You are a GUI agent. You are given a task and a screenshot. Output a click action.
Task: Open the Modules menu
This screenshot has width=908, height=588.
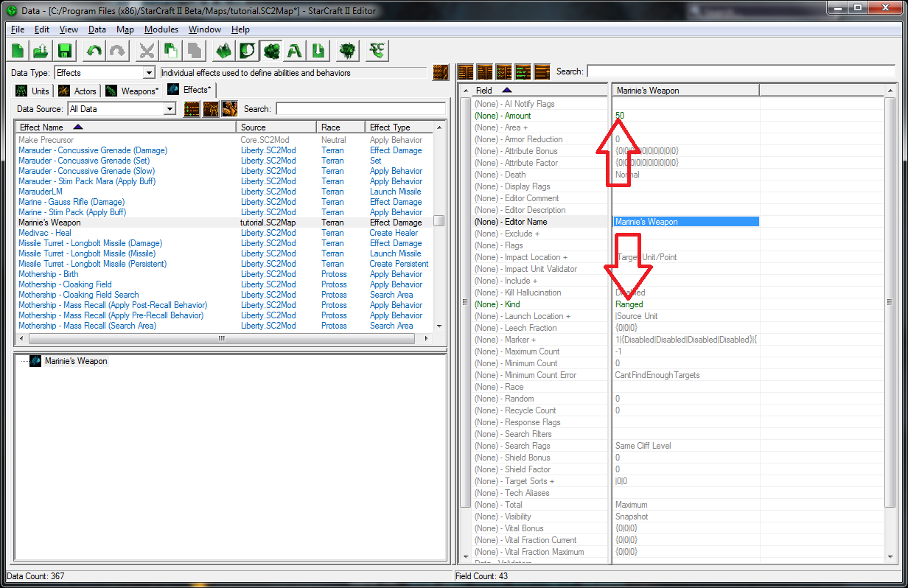coord(161,29)
